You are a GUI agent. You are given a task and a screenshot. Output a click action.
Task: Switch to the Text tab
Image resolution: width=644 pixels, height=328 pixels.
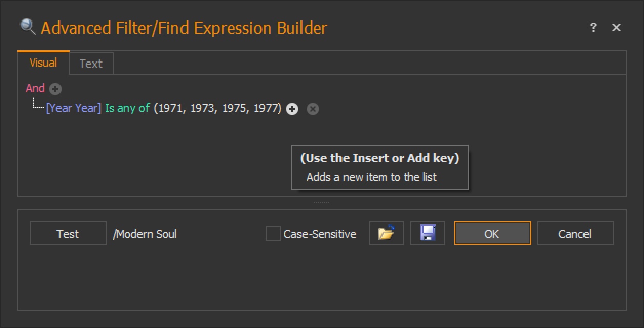(91, 64)
